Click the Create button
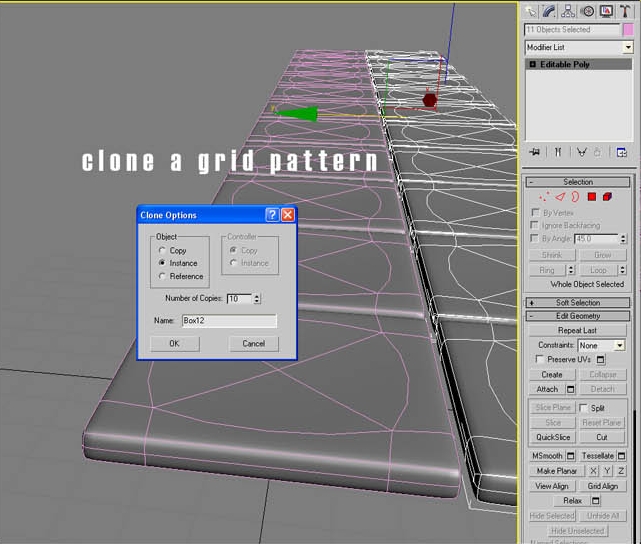The width and height of the screenshot is (641, 544). [552, 375]
